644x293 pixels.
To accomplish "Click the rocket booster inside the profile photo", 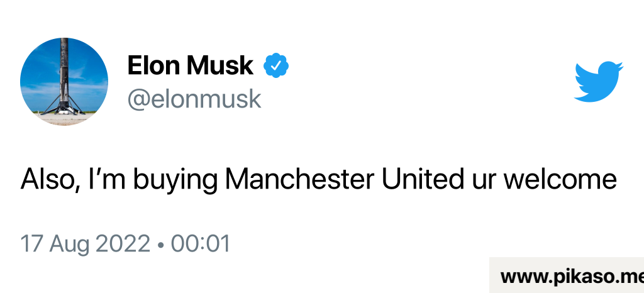I will point(65,75).
